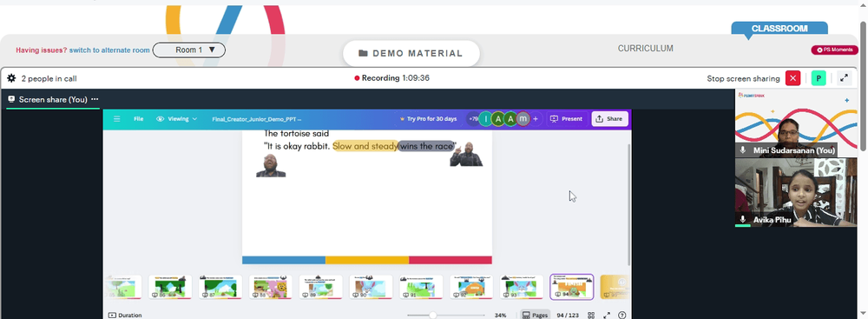This screenshot has height=319, width=868.
Task: Select slide thumbnail 89
Action: [320, 288]
